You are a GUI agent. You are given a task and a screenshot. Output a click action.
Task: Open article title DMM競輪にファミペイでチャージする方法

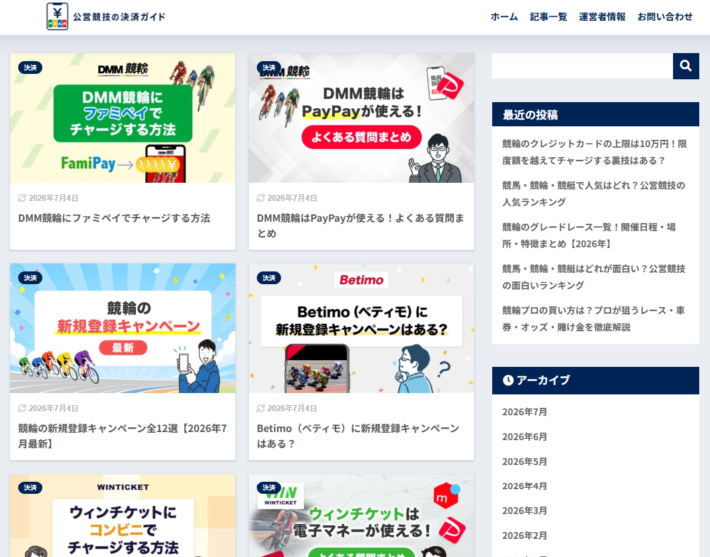[114, 218]
